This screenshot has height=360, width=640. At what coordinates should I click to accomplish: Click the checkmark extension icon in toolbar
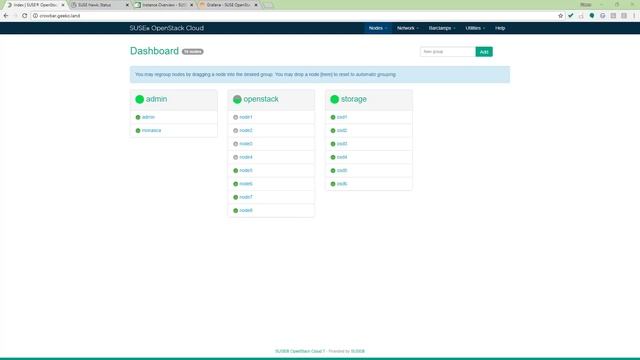[571, 16]
